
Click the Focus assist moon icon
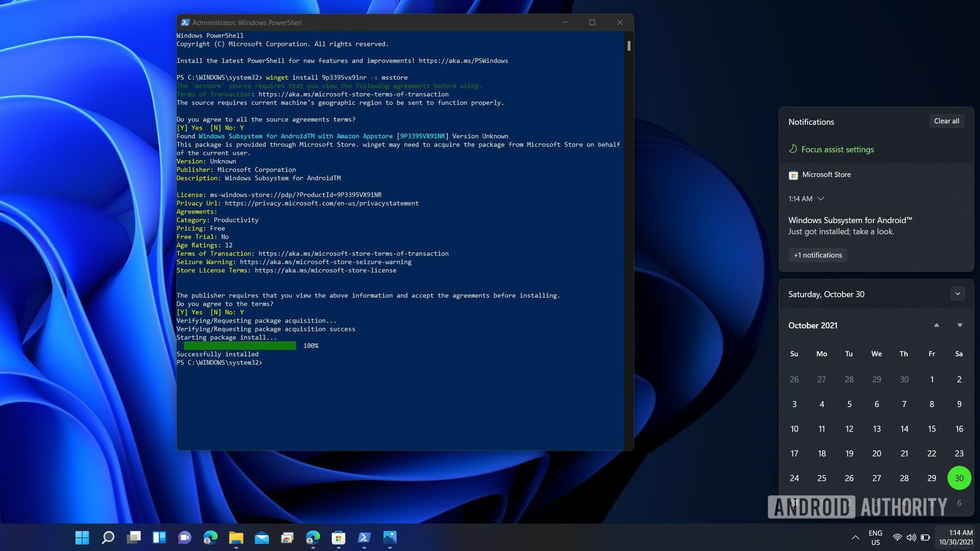tap(793, 149)
